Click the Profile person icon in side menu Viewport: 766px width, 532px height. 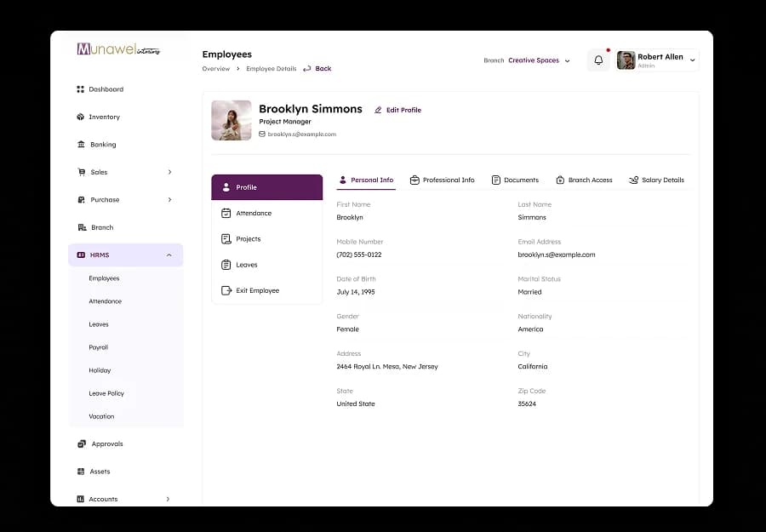tap(226, 187)
